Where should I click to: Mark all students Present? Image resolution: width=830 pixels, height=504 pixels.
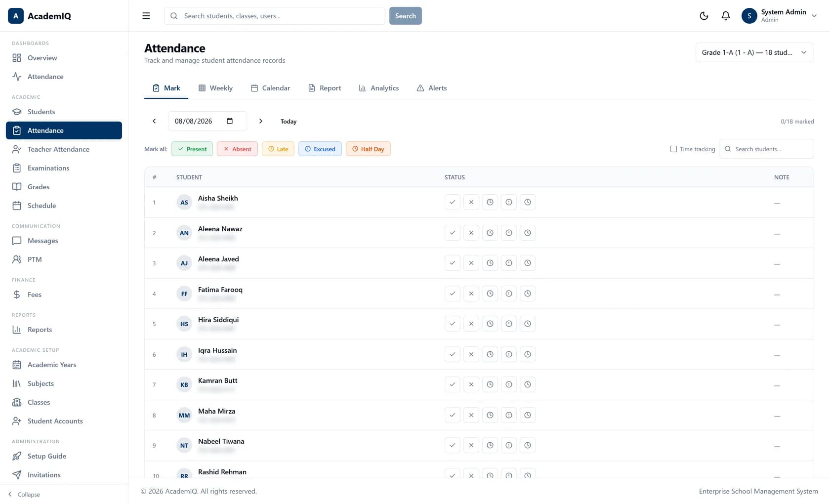coord(192,149)
